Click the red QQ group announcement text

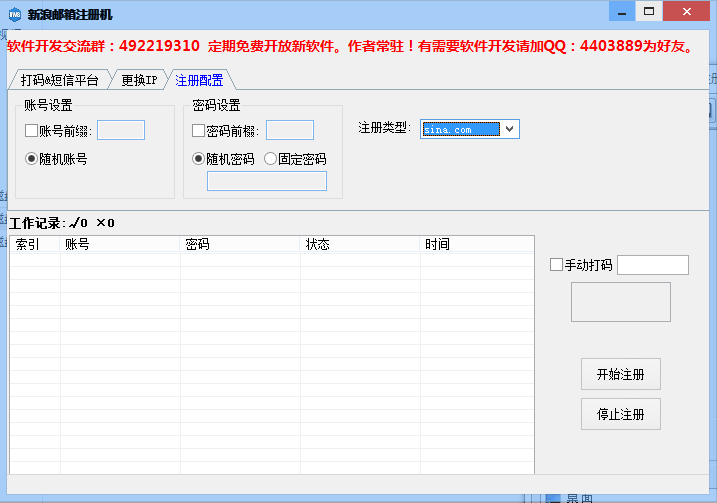click(351, 46)
